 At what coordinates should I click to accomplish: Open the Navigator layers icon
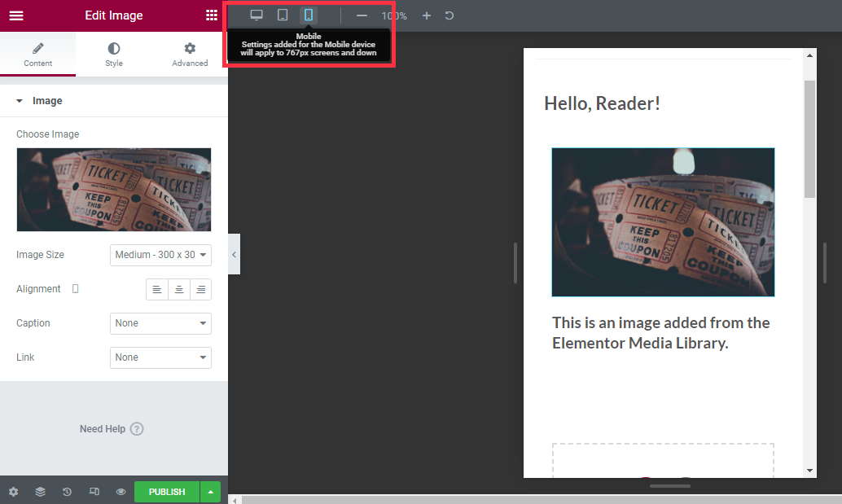(40, 492)
